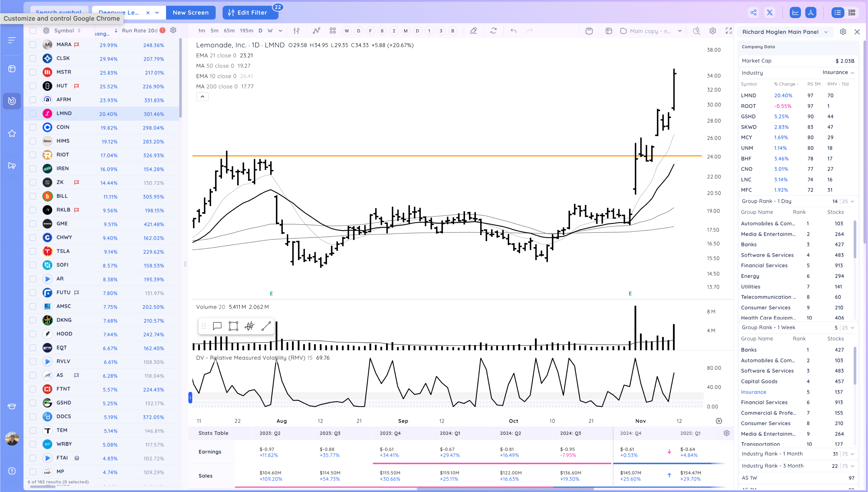Select the TSLA row in watchlist
Viewport: 868px width, 492px height.
coord(63,251)
